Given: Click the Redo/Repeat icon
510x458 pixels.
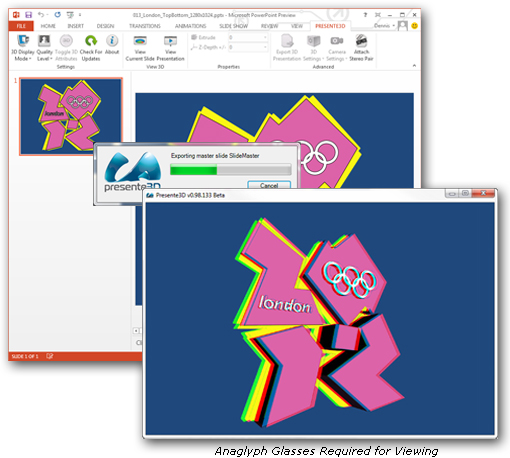Looking at the screenshot, I should pyautogui.click(x=57, y=15).
